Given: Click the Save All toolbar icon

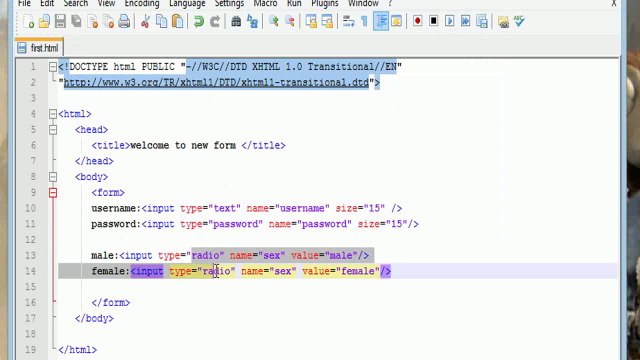Looking at the screenshot, I should coord(76,21).
